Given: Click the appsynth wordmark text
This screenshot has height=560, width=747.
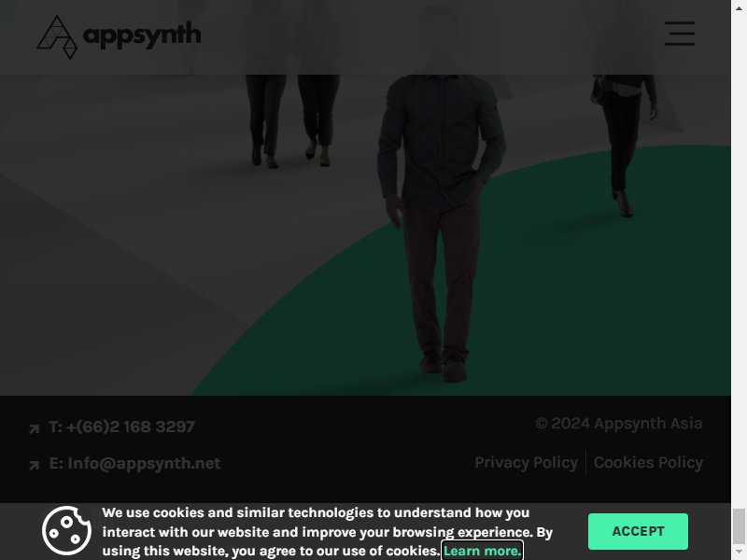Looking at the screenshot, I should (142, 35).
